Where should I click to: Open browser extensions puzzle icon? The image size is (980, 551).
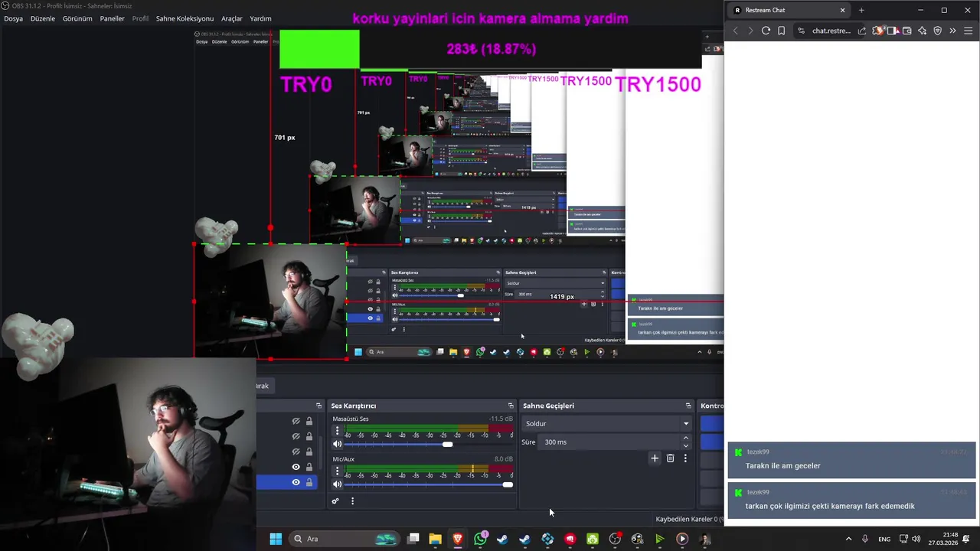click(x=878, y=31)
